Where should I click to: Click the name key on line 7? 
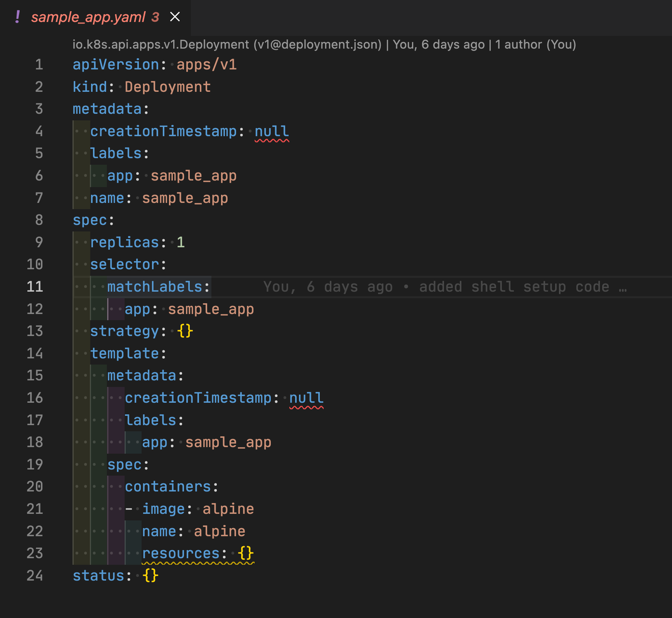click(x=107, y=198)
